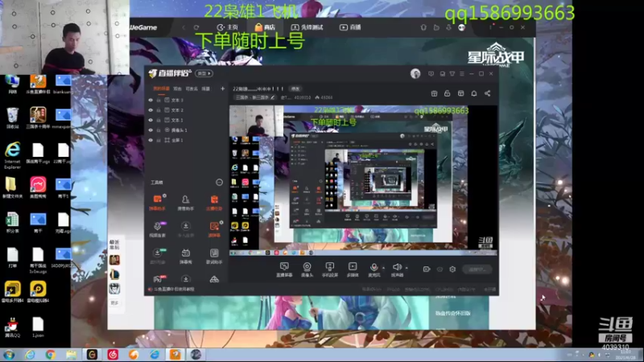Switch to the second scene tab
Screen dimensions: 644x362
pyautogui.click(x=177, y=88)
